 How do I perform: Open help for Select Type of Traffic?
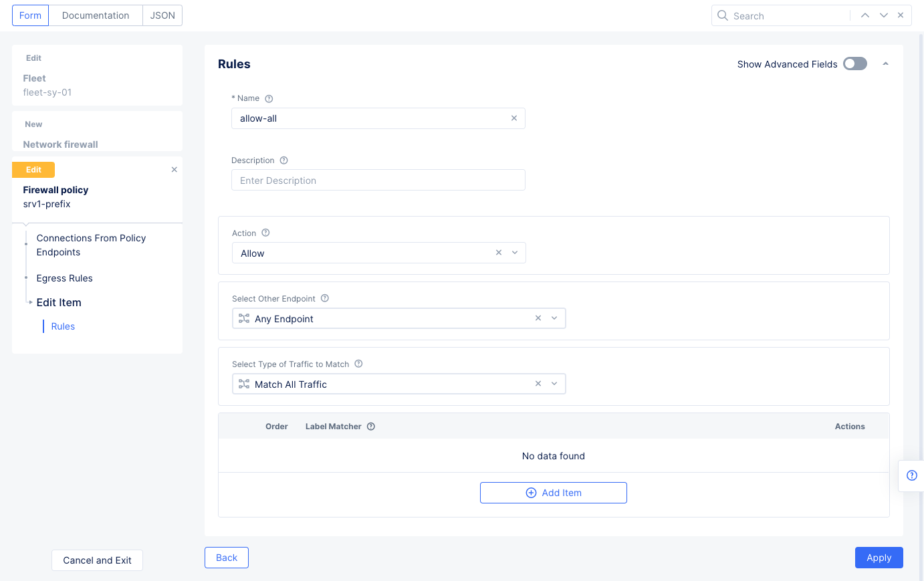pos(358,364)
